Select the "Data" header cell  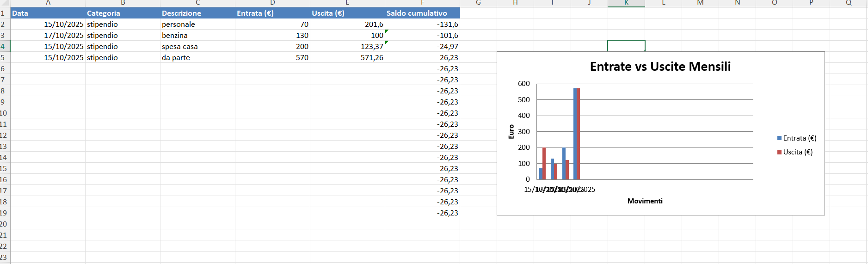point(48,13)
